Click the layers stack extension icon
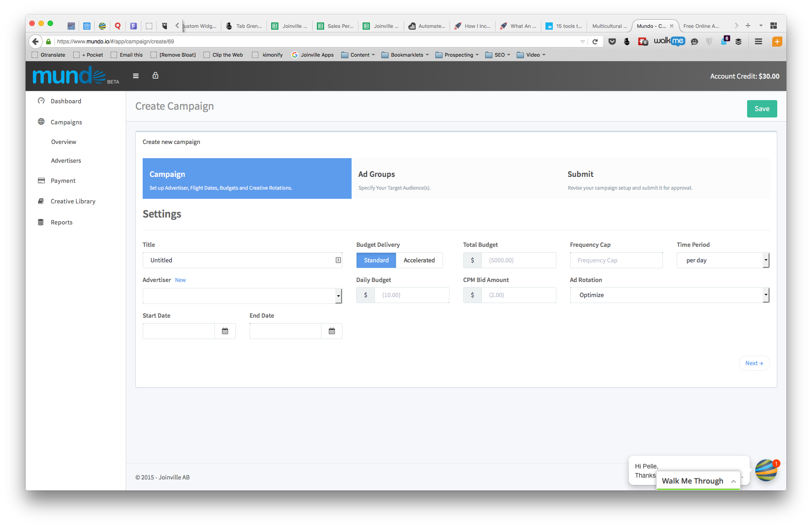 [738, 42]
